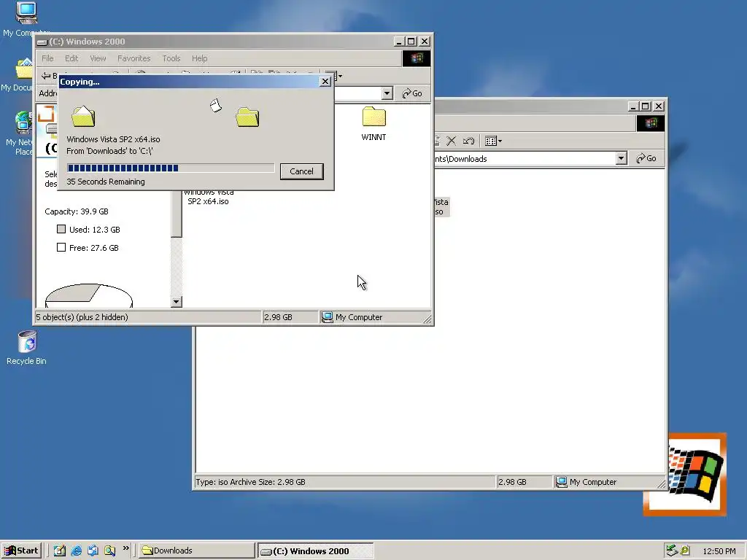Image resolution: width=747 pixels, height=560 pixels.
Task: Click Windows logo throbber in Downloads window
Action: [650, 123]
